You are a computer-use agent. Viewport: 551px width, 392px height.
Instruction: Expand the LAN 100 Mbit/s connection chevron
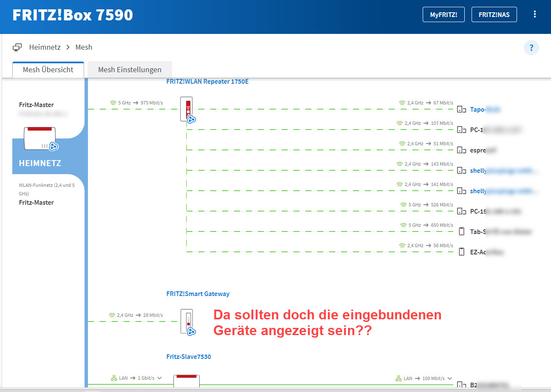(x=449, y=378)
